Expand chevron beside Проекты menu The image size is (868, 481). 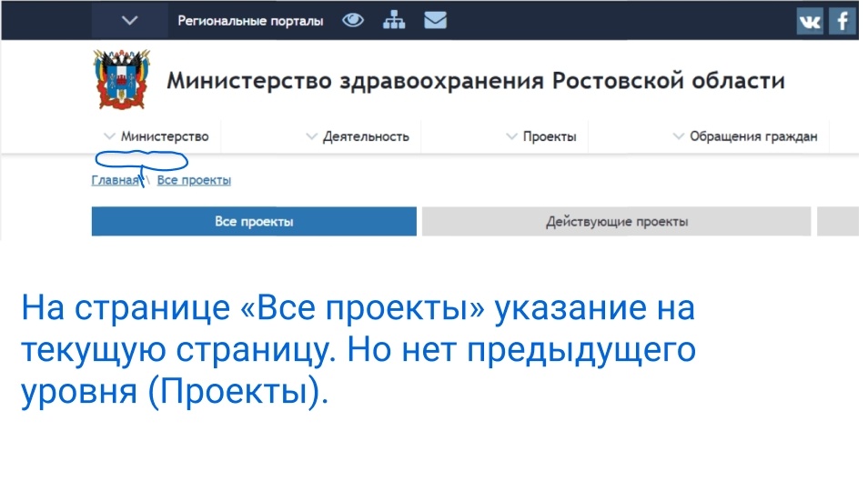(511, 136)
